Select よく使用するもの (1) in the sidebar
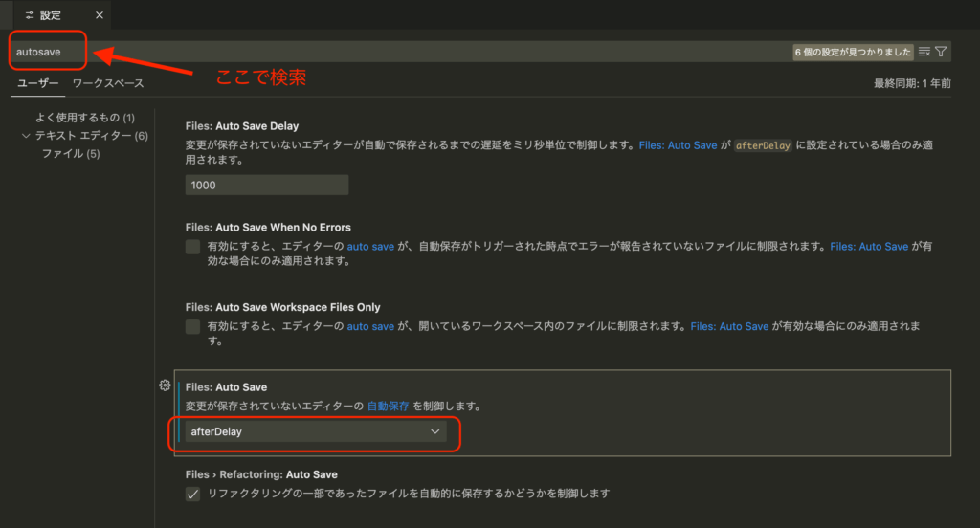This screenshot has height=528, width=980. point(84,118)
